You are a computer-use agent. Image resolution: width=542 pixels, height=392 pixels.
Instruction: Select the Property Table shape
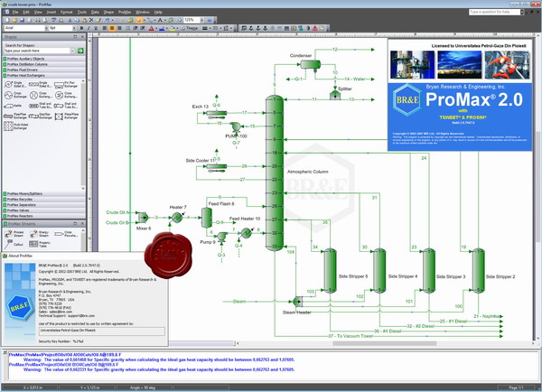pos(40,244)
